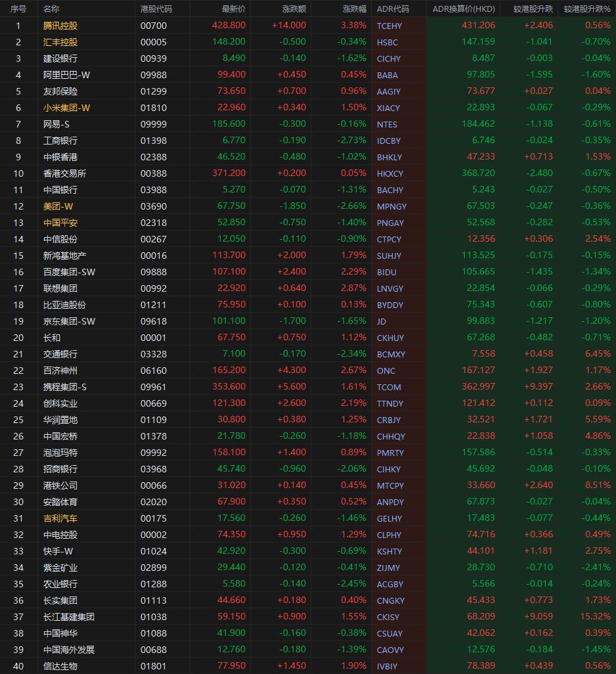Click stock code 09988

(x=154, y=75)
